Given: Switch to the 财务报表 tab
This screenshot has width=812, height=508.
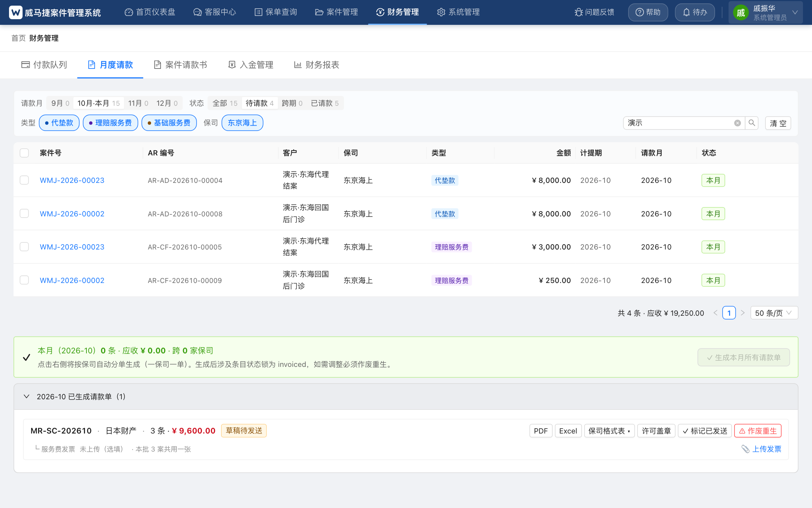Looking at the screenshot, I should click(x=317, y=65).
